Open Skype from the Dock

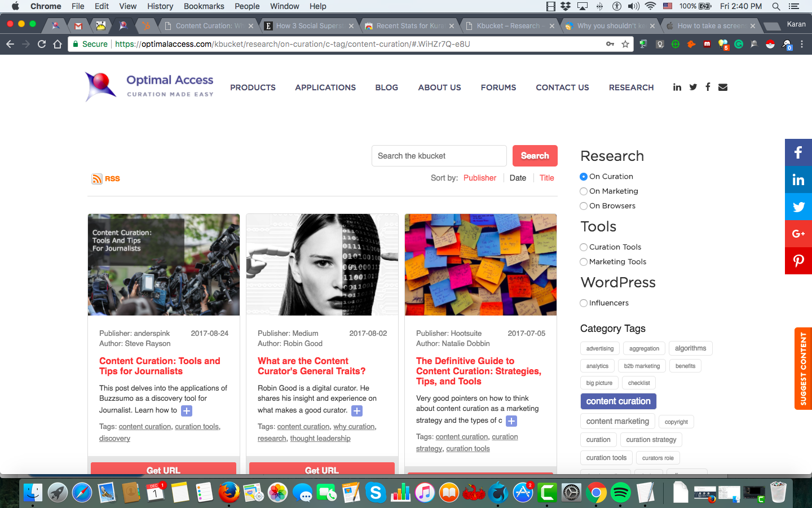[x=375, y=493]
